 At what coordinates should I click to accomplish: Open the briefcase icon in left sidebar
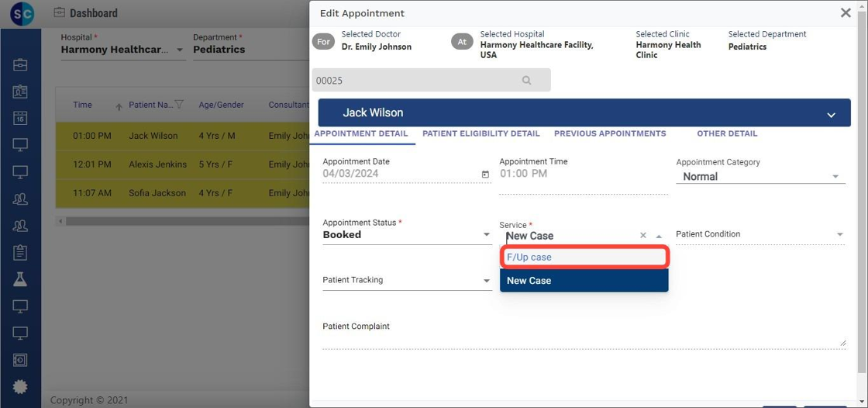point(20,64)
